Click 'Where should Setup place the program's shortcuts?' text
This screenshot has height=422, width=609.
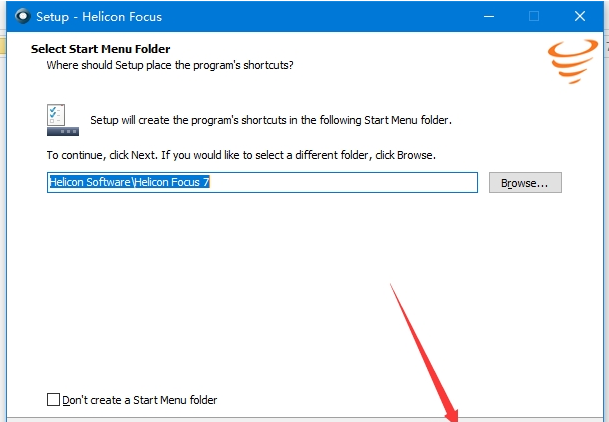(x=170, y=65)
